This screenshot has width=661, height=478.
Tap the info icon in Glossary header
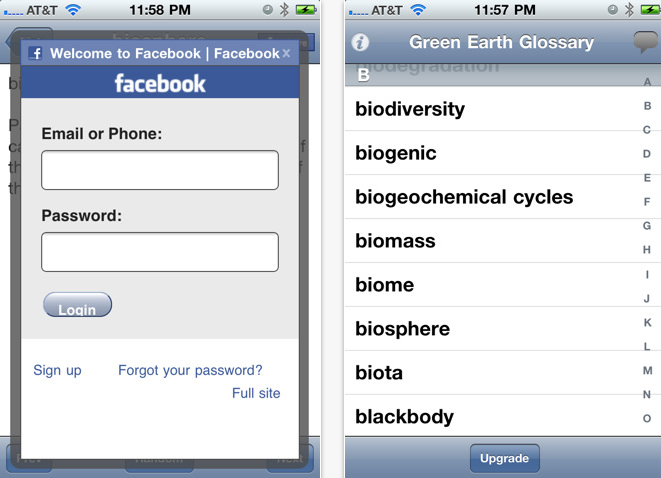tap(360, 42)
